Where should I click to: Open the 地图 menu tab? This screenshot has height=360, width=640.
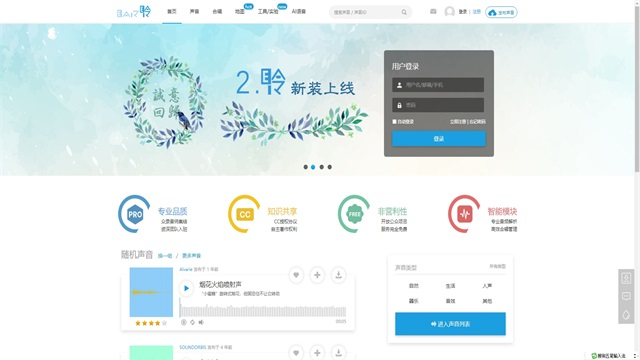(240, 12)
